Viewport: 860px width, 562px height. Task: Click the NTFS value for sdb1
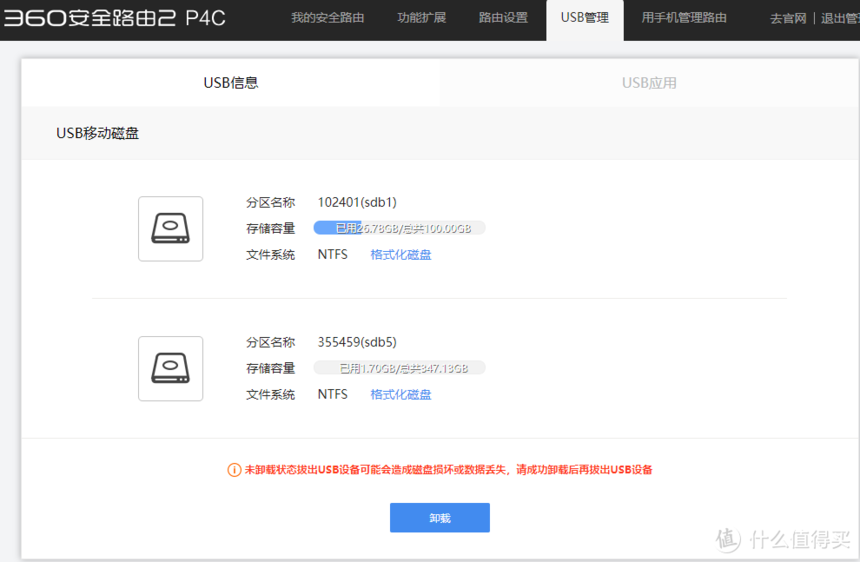(332, 254)
